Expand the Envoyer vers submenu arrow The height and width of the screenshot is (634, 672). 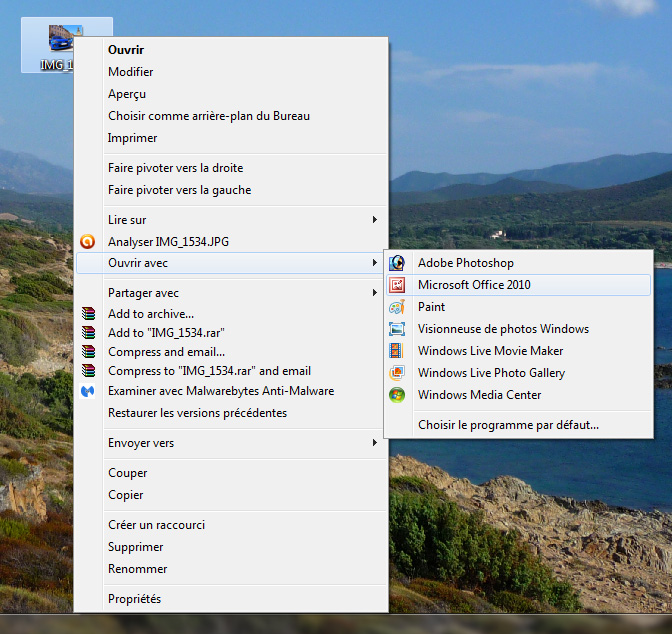point(375,443)
